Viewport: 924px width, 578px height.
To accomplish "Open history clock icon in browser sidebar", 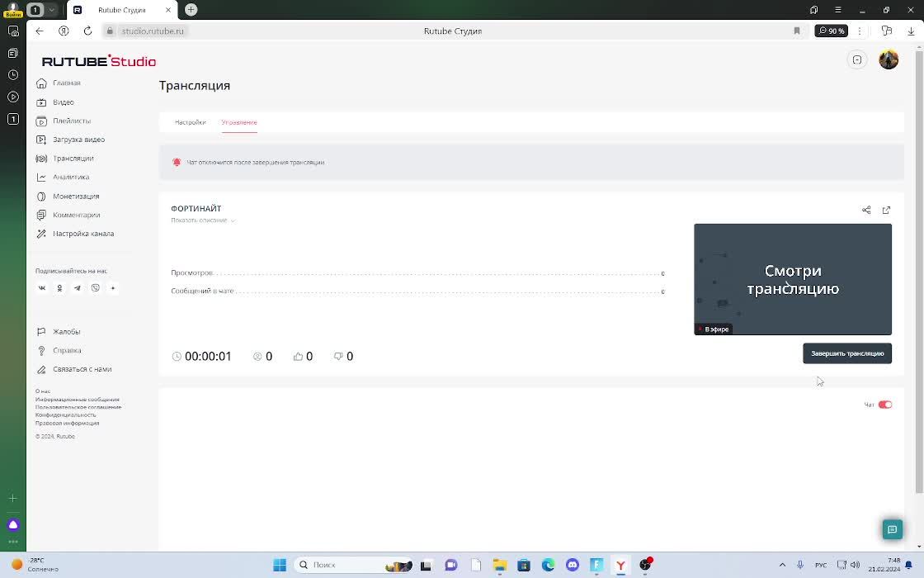I will pos(13,75).
